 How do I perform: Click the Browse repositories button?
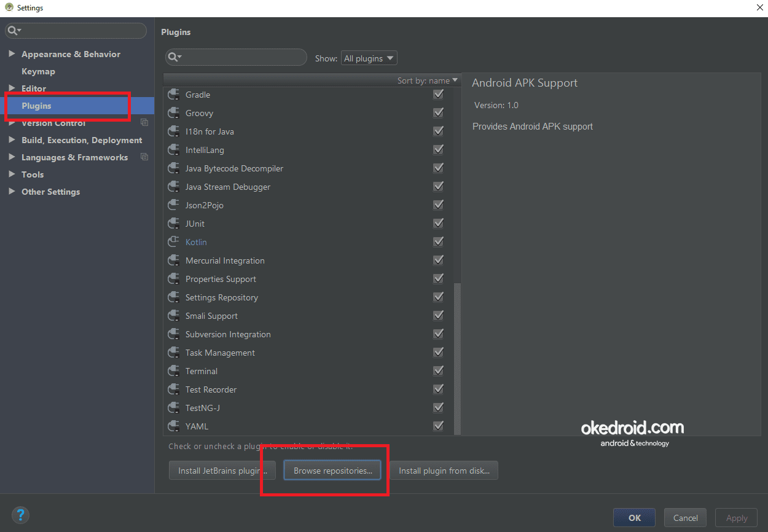point(332,470)
